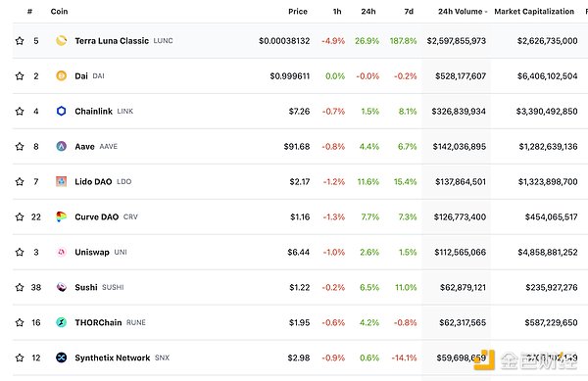Click the Dai coin logo
This screenshot has height=381, width=588.
[61, 76]
